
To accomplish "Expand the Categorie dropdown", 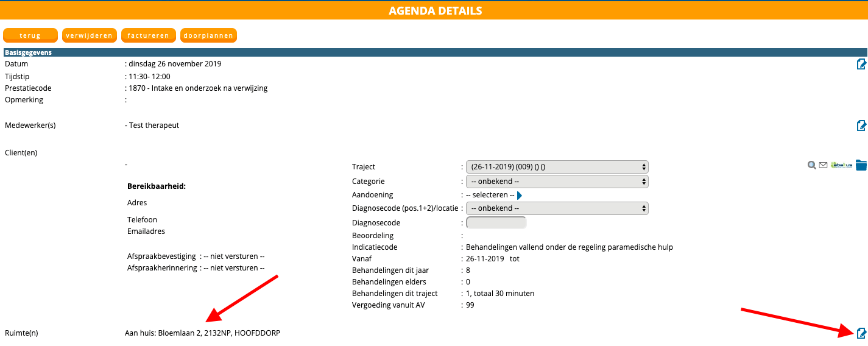I will click(557, 182).
